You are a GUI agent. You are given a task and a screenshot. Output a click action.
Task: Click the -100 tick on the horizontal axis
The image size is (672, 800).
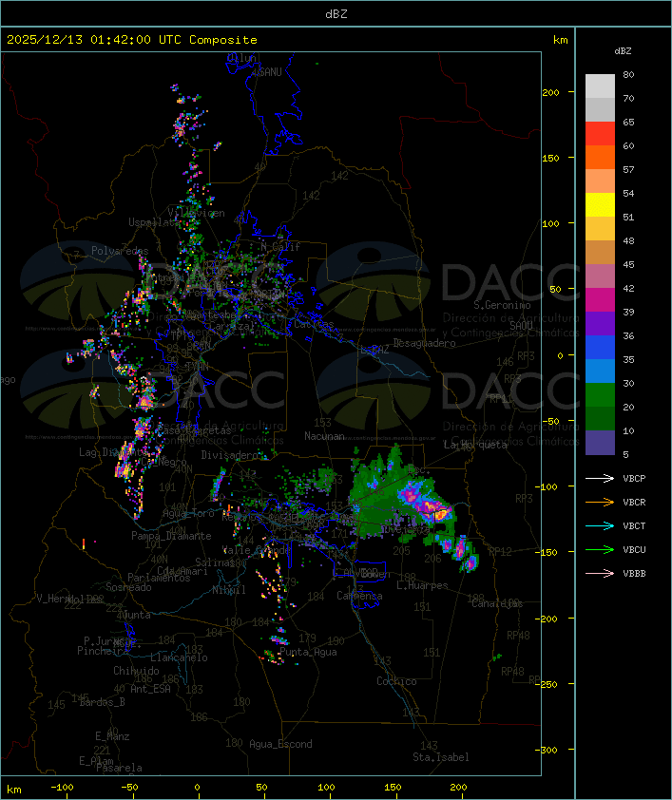62,788
